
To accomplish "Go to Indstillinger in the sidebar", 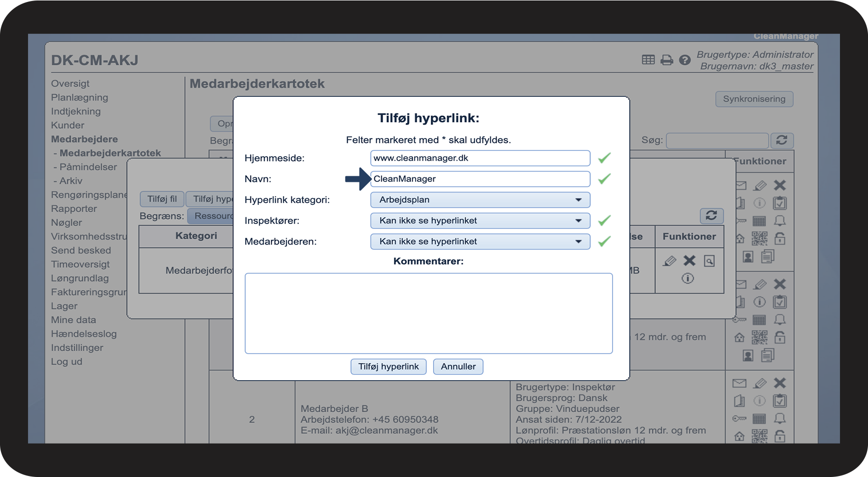I will click(x=77, y=348).
